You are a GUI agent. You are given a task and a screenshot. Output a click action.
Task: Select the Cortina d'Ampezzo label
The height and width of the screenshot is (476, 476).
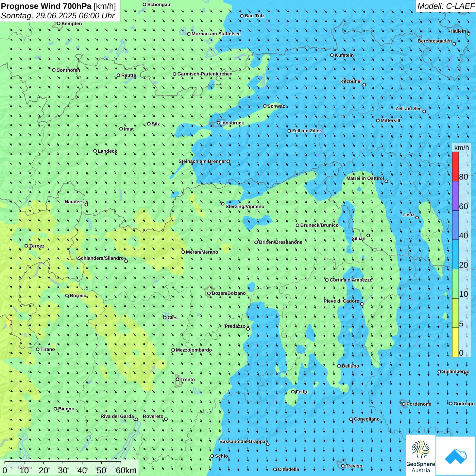351,280
